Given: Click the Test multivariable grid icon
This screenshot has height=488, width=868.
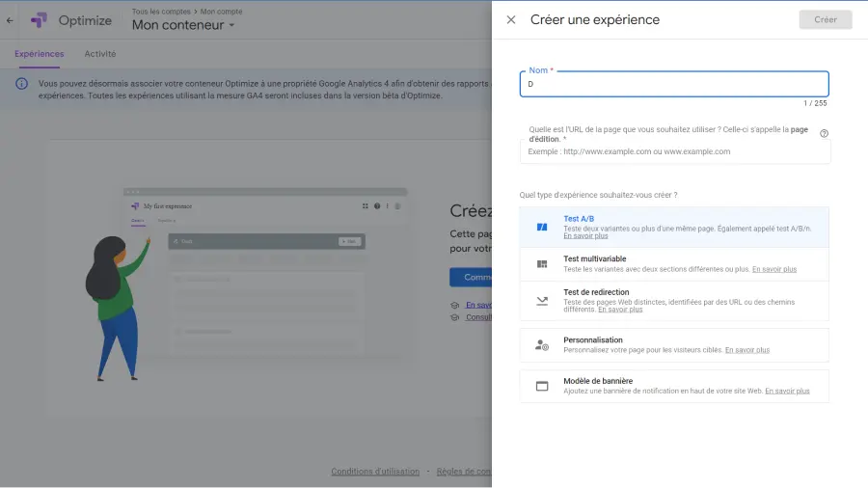Looking at the screenshot, I should point(542,264).
